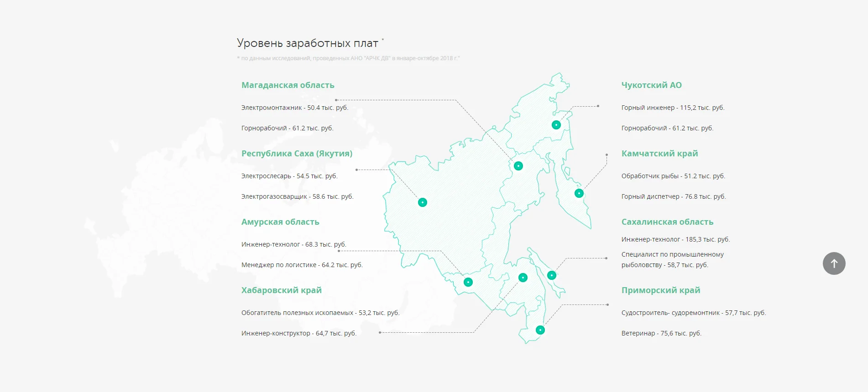Viewport: 868px width, 392px height.
Task: Select the Сахалинская область heading
Action: 667,222
